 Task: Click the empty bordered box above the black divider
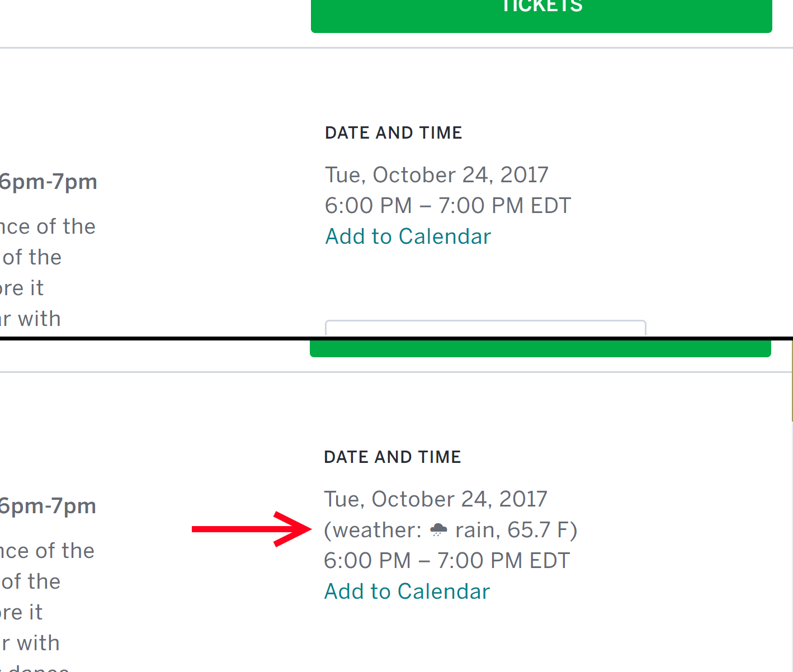click(485, 328)
